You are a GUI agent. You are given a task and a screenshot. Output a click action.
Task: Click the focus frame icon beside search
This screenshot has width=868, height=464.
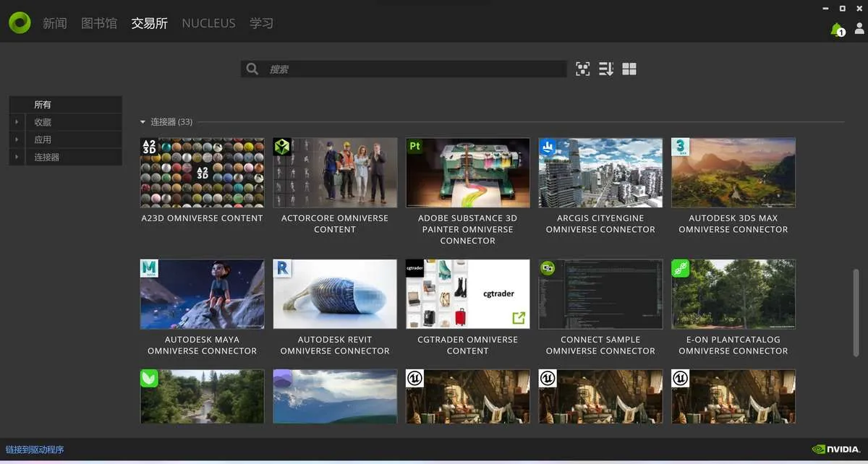(583, 69)
